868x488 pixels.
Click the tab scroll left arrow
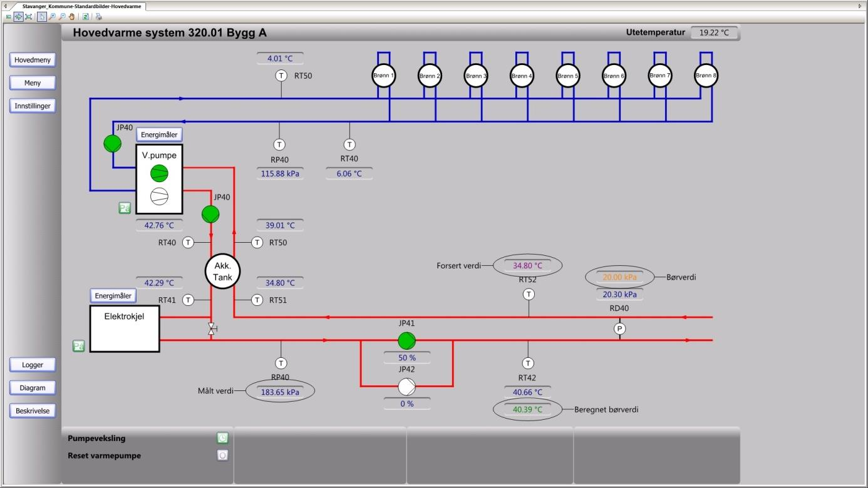[x=5, y=6]
